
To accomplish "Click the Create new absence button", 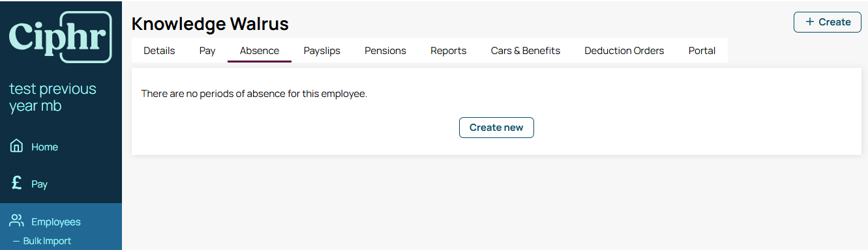I will (496, 128).
